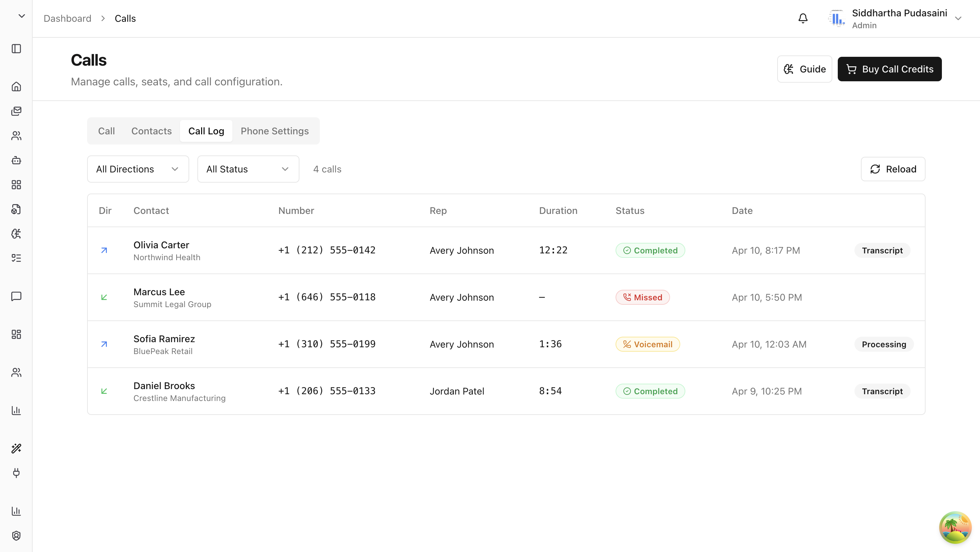Click the shopping cart icon in Buy Call Credits
This screenshot has width=980, height=552.
pyautogui.click(x=851, y=69)
